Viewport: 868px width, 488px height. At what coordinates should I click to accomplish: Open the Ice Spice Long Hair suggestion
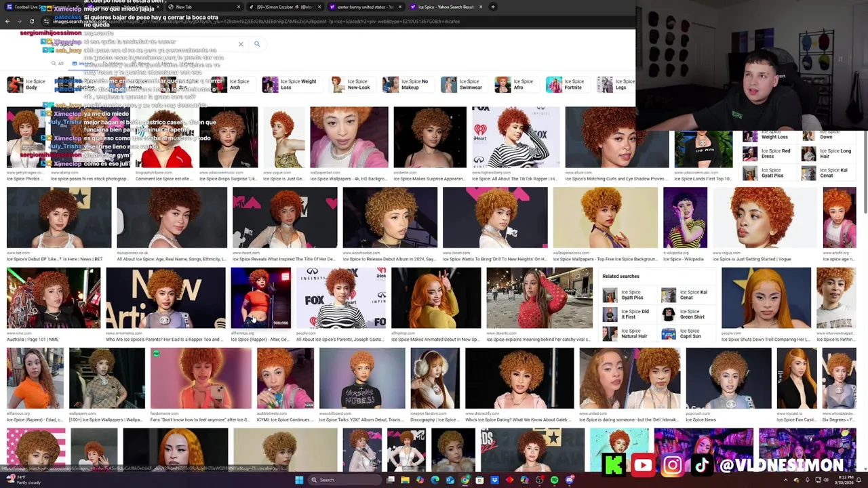point(827,155)
